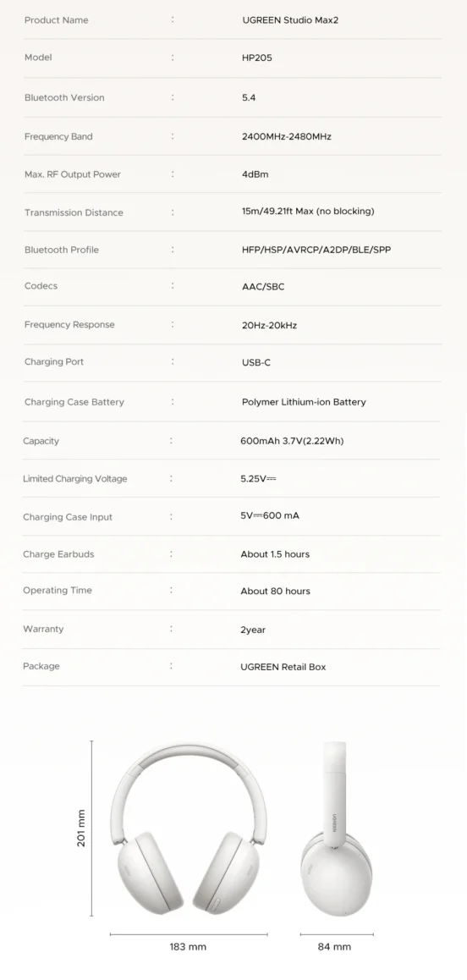Click the 84 mm depth dimension label

(x=334, y=947)
